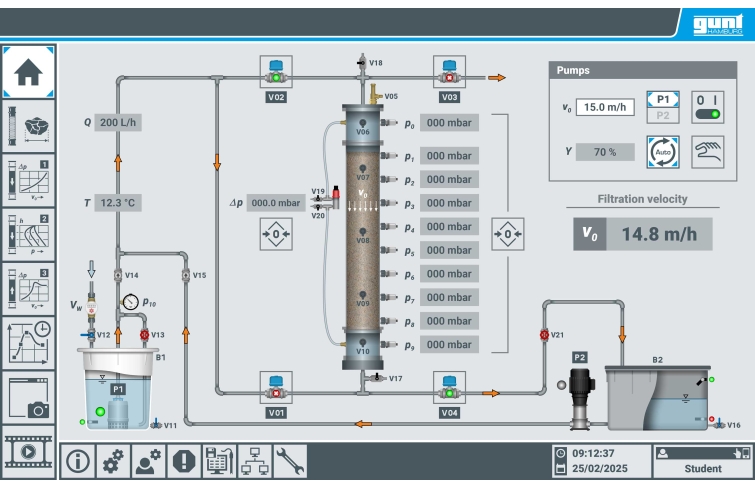Switch pump selection P1/P2

tap(663, 107)
